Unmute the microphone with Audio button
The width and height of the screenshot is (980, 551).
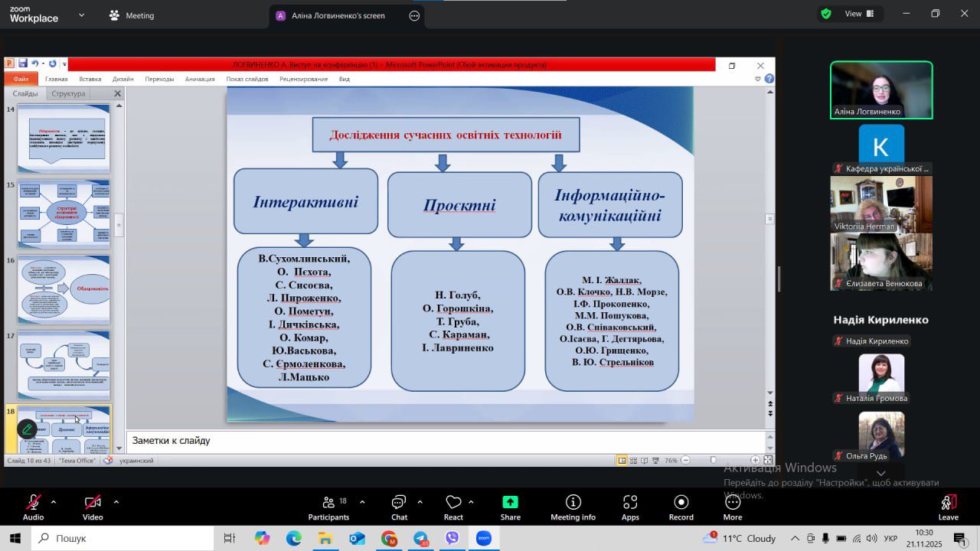(33, 507)
